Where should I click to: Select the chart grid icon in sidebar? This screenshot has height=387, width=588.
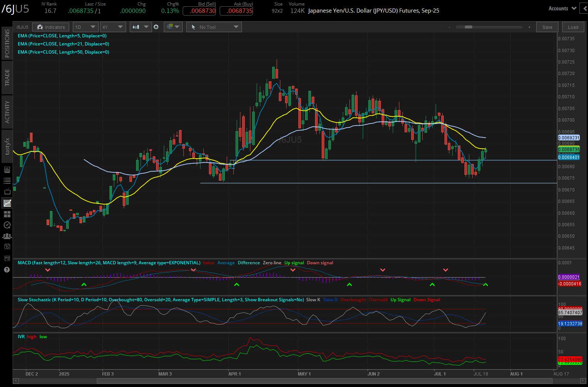coord(7,203)
